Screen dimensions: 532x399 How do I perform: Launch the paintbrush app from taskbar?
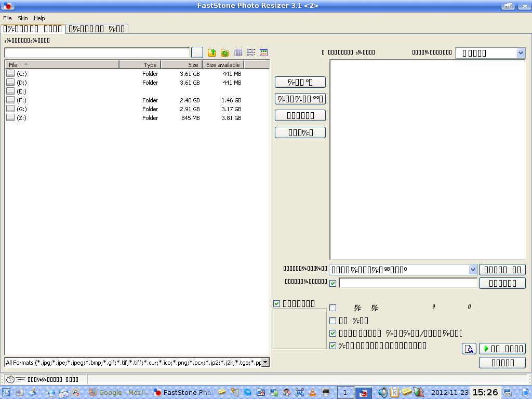click(x=33, y=393)
